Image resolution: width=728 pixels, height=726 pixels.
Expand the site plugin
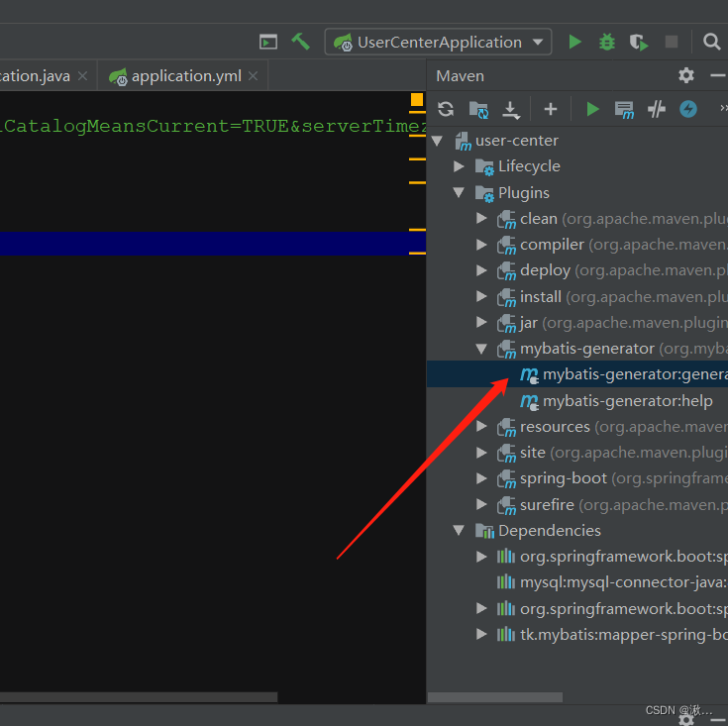coord(481,452)
